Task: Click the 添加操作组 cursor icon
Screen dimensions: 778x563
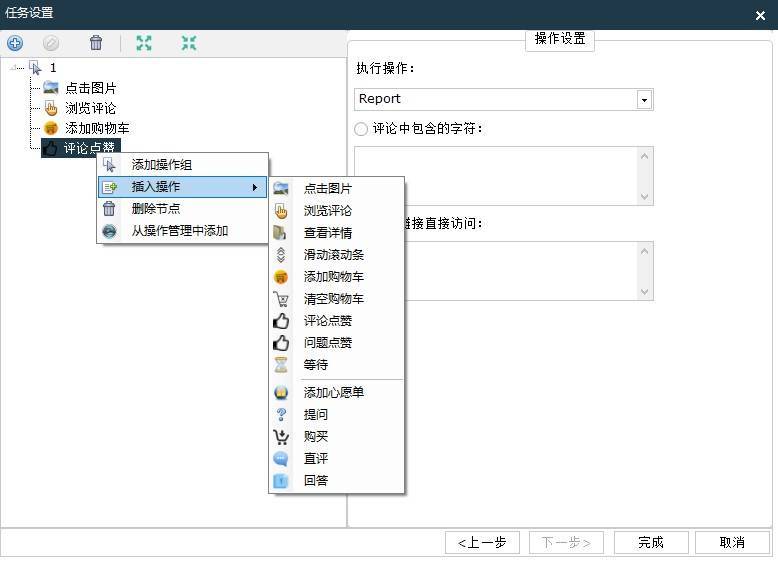Action: (x=110, y=165)
